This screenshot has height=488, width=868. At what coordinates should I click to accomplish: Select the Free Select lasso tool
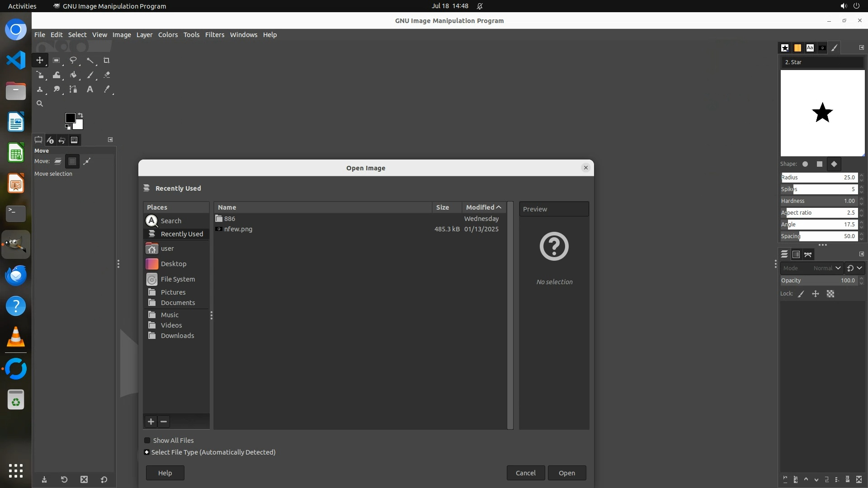(73, 61)
